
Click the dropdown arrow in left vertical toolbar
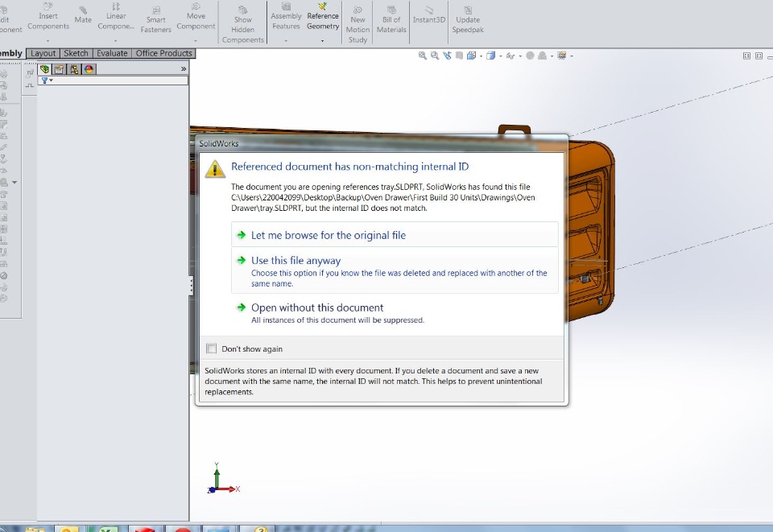(14, 182)
